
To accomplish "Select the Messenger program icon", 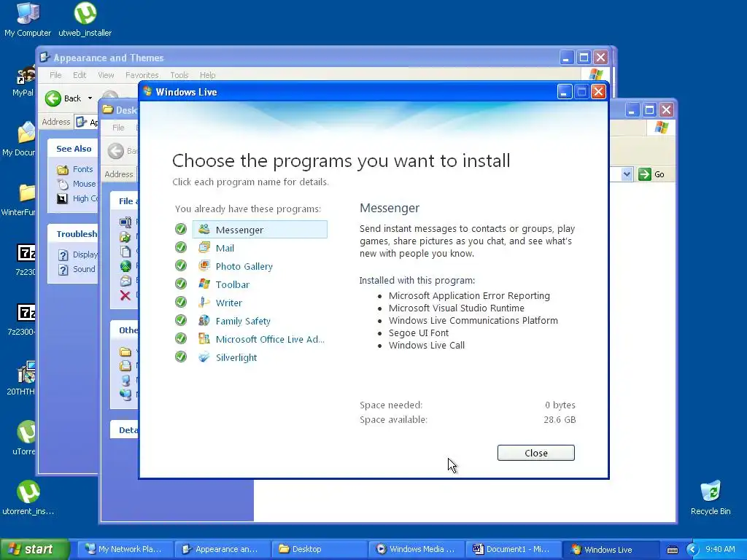I will (204, 229).
